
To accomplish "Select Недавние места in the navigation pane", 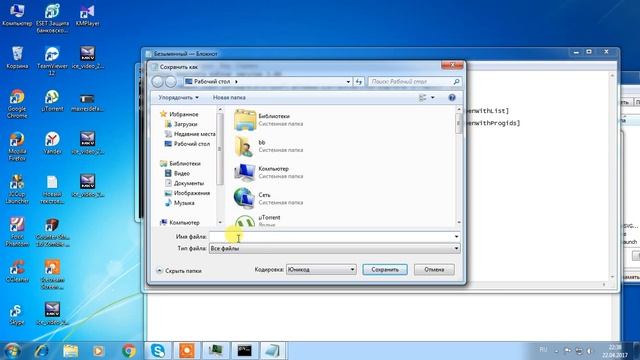I will [x=190, y=134].
